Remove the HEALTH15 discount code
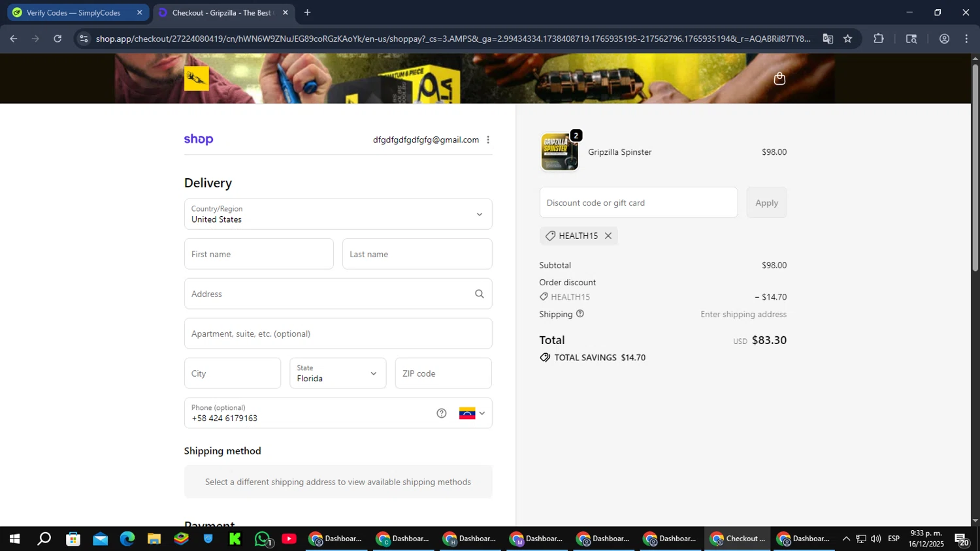The image size is (980, 551). click(x=608, y=236)
